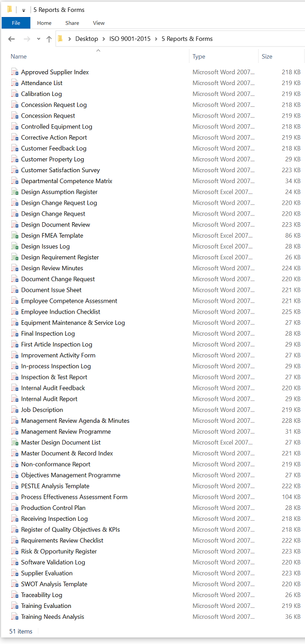Select the Departmental Competence Matrix file name
This screenshot has height=644, width=305.
pyautogui.click(x=67, y=181)
